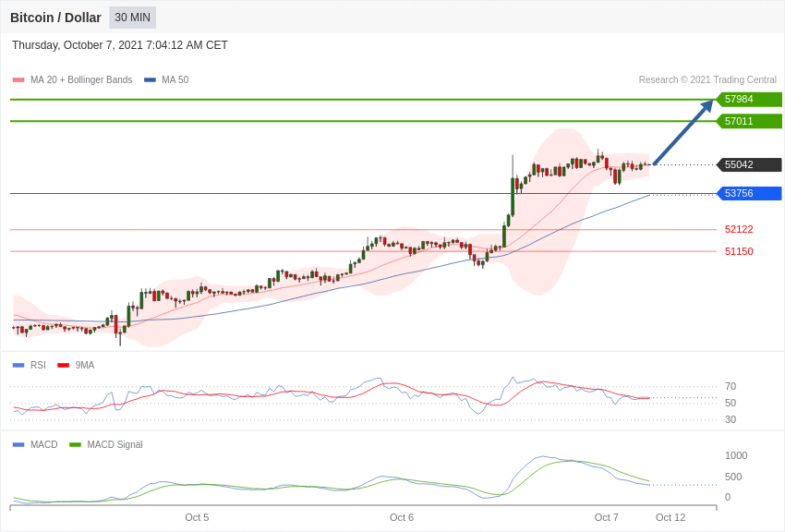Viewport: 785px width, 532px height.
Task: Click the 57984 green resistance price tag
Action: point(749,99)
